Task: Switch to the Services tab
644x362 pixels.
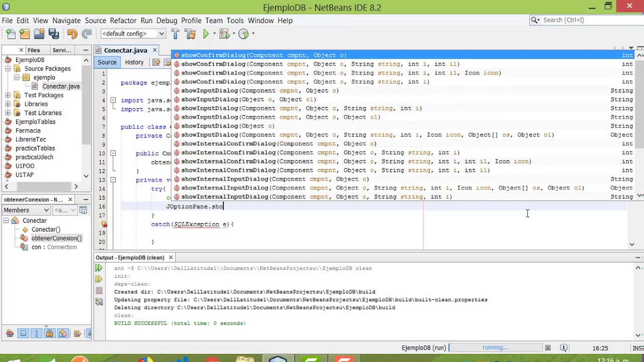Action: tap(62, 50)
